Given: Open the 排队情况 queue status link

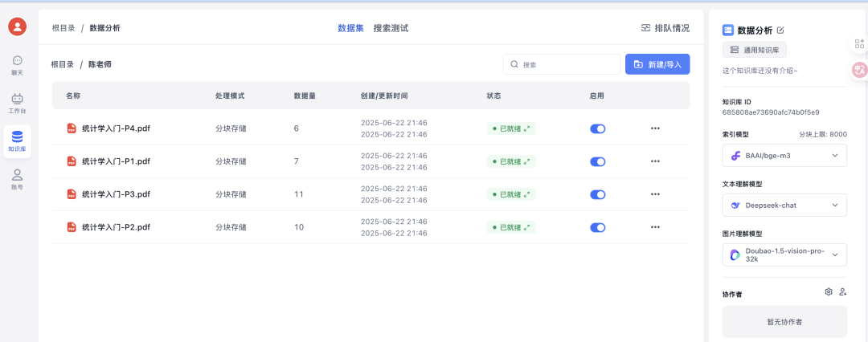Looking at the screenshot, I should tap(665, 28).
